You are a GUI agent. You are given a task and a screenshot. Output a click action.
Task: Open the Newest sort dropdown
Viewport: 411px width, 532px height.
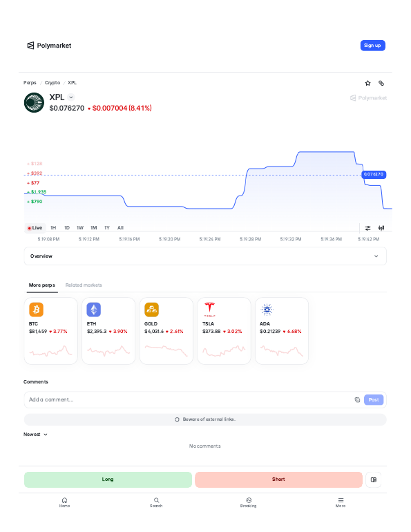click(x=35, y=435)
